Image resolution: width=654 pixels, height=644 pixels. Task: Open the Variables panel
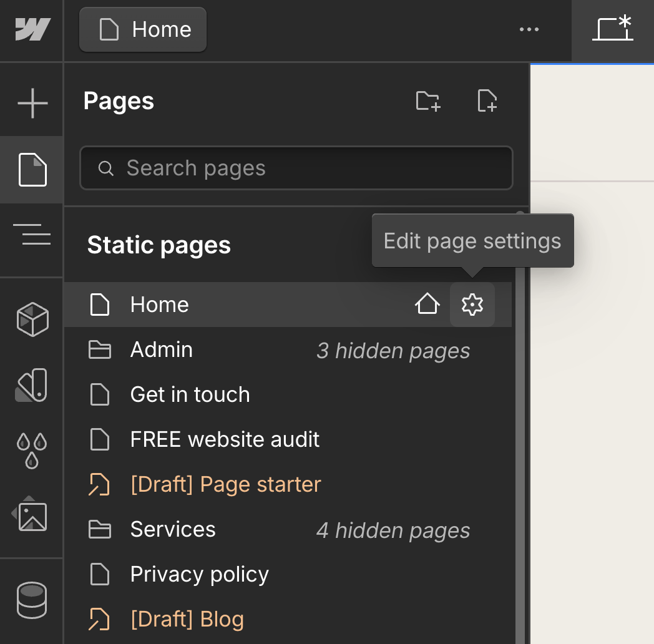pos(31,449)
